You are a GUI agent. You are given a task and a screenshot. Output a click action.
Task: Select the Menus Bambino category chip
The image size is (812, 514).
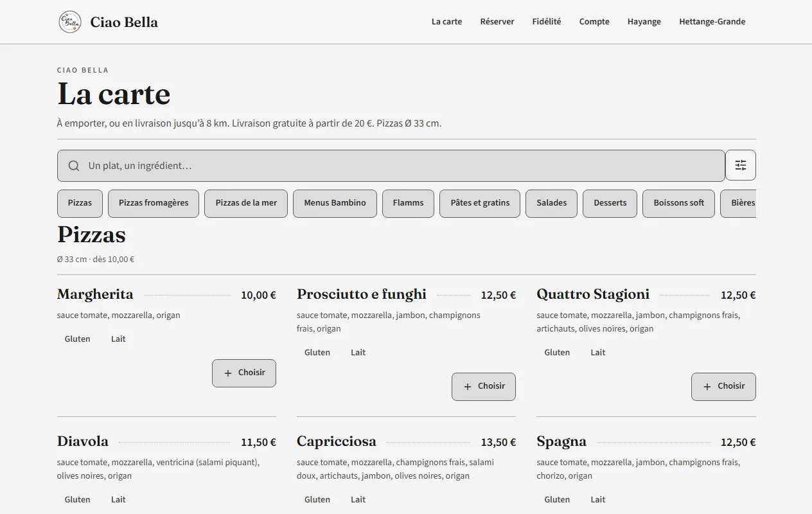pyautogui.click(x=335, y=203)
